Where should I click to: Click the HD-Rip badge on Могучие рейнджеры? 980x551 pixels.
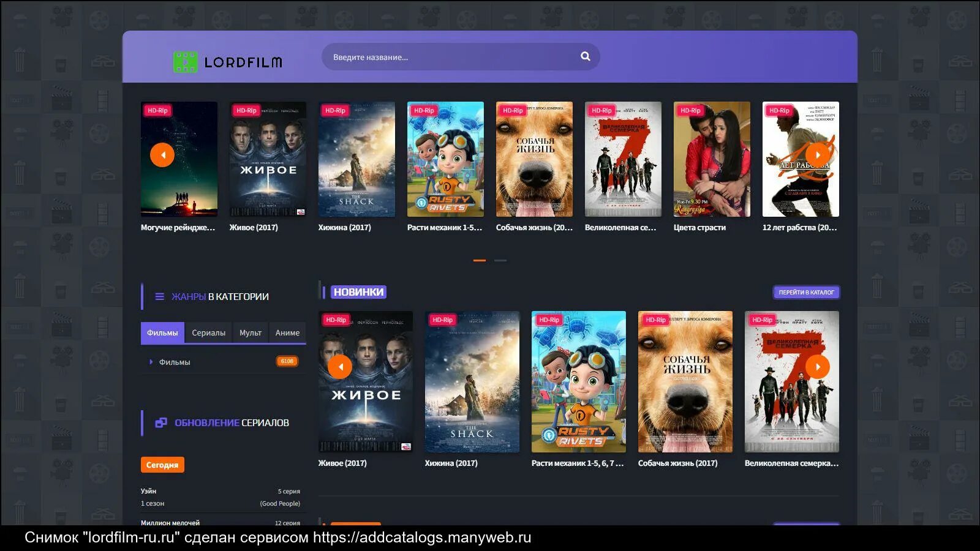[x=157, y=110]
